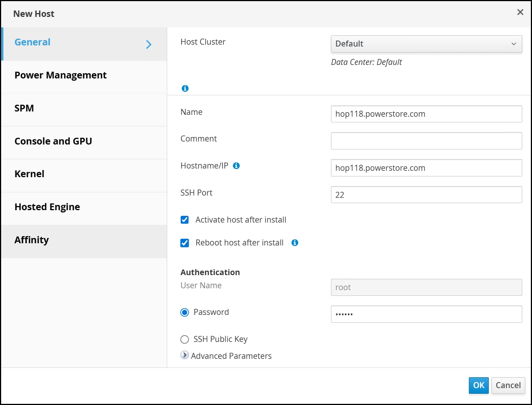Screen dimensions: 532x405
Task: Select the Password authentication radio button
Action: [x=184, y=312]
